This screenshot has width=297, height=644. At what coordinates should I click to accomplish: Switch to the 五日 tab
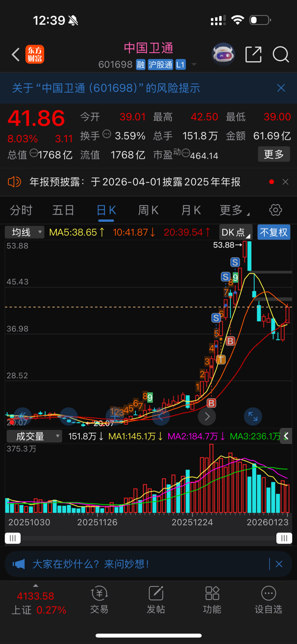[63, 210]
